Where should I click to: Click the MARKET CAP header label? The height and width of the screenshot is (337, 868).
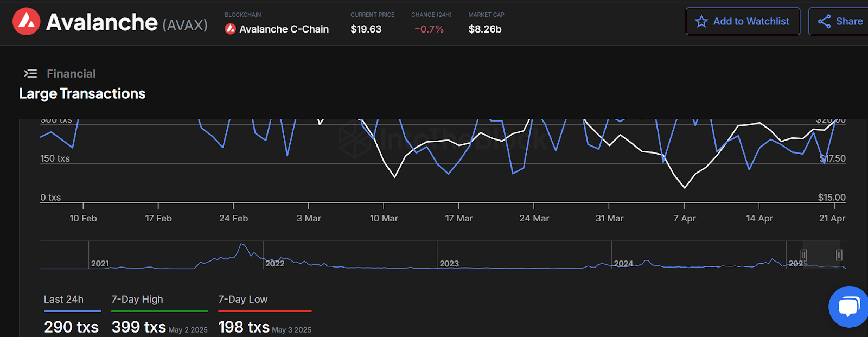(487, 15)
